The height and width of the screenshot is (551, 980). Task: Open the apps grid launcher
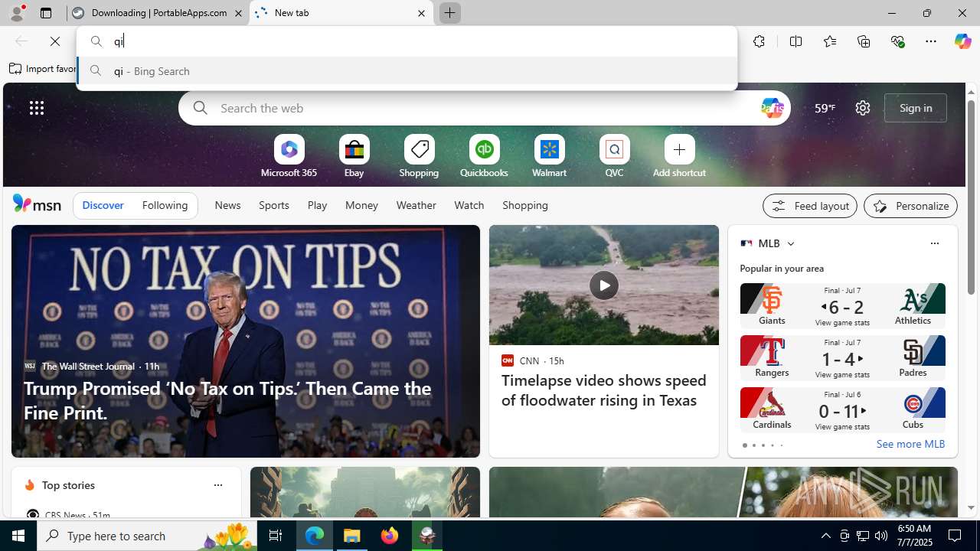click(x=37, y=108)
